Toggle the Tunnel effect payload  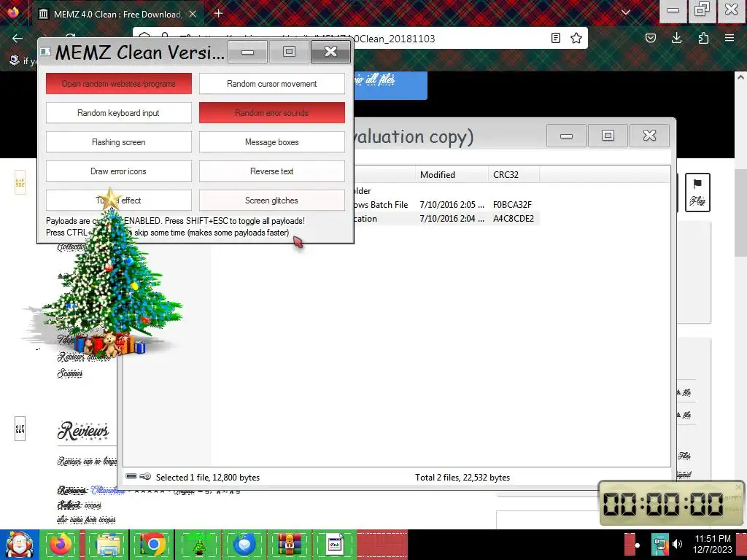coord(119,201)
